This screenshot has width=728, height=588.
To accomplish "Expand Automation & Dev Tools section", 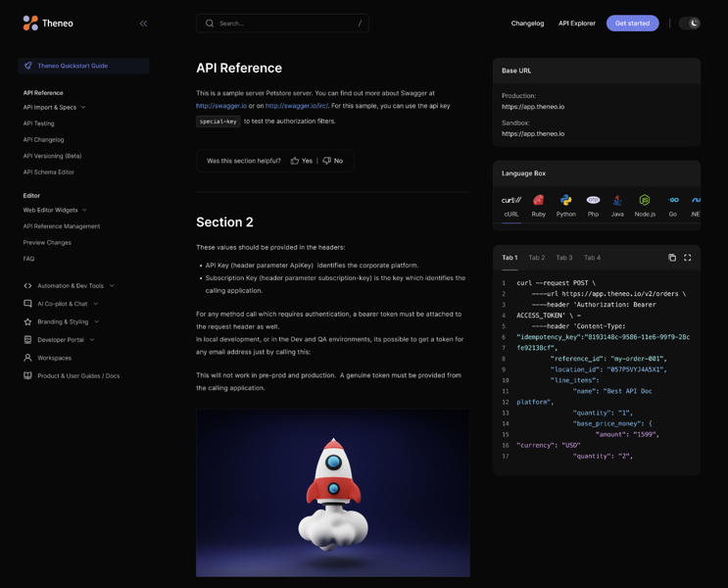I will pos(71,286).
